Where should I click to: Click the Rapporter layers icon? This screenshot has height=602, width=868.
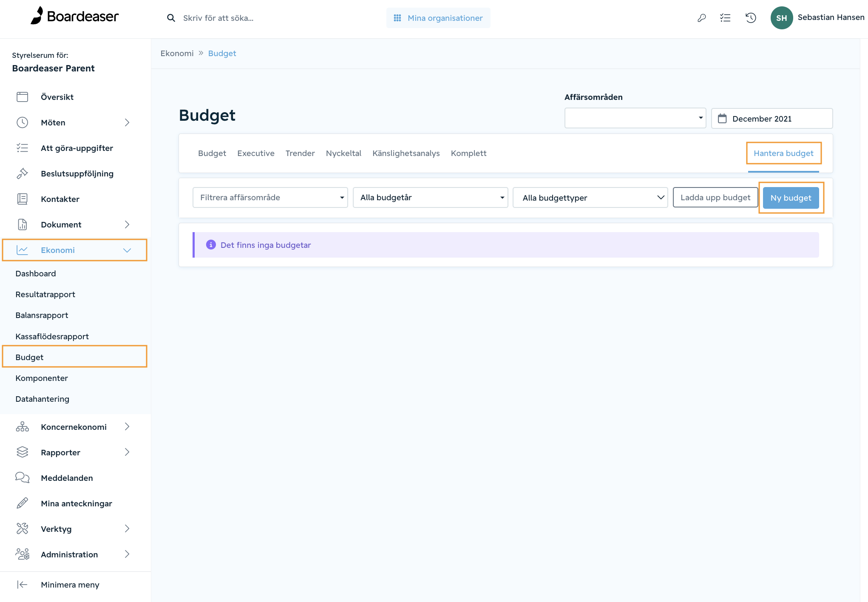point(22,452)
